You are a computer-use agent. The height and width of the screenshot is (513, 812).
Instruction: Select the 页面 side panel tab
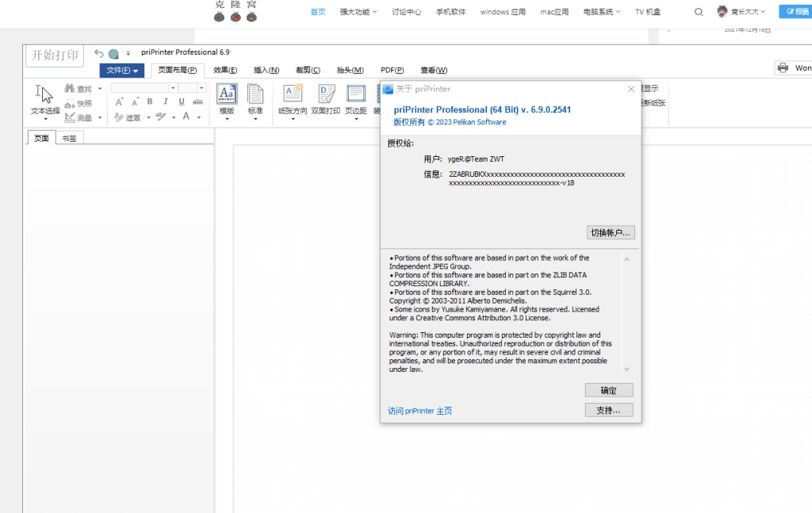[x=41, y=138]
